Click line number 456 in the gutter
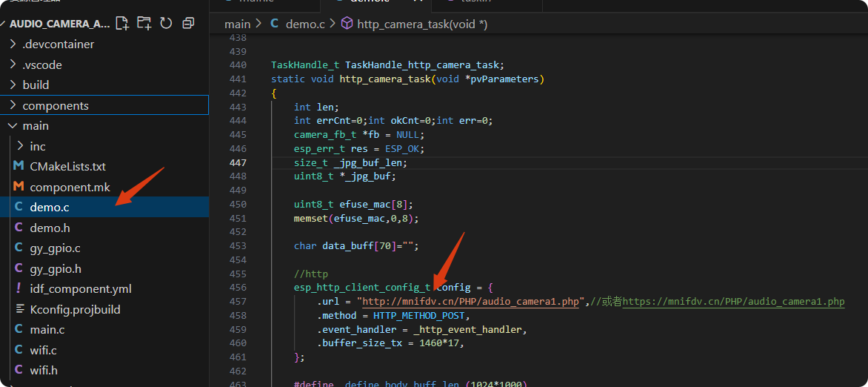Viewport: 868px width, 387px height. click(x=238, y=288)
